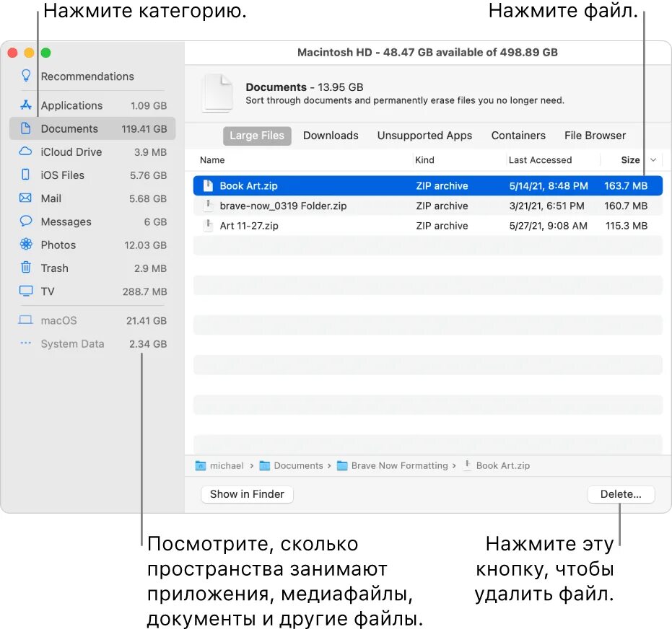This screenshot has height=637, width=672.
Task: Sort the list by Name column
Action: coord(212,159)
